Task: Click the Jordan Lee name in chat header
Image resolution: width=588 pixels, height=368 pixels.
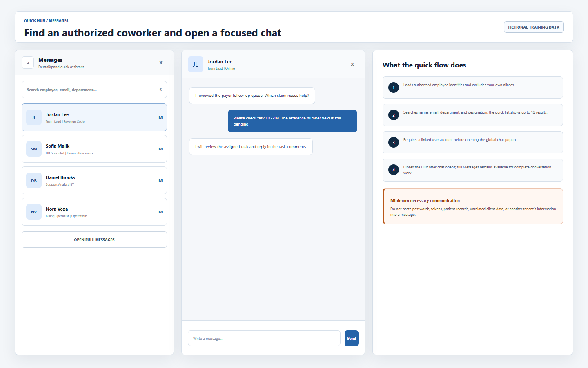Action: [x=220, y=62]
